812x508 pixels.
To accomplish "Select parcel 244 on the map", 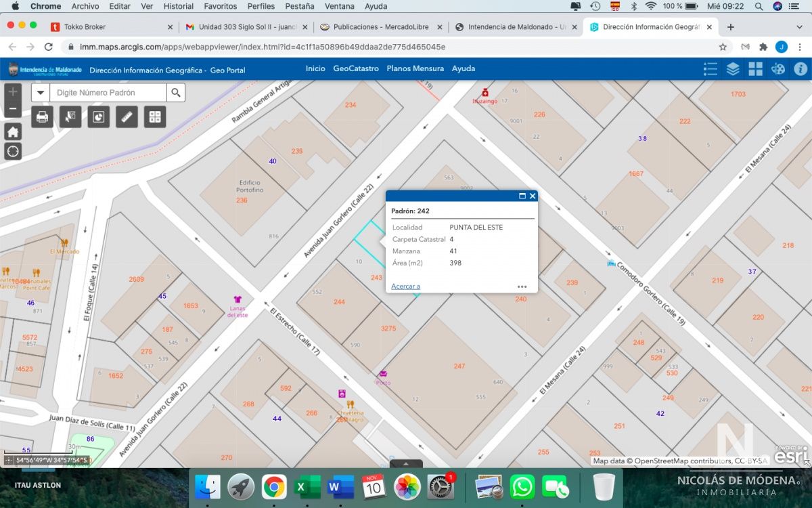I will click(x=339, y=301).
